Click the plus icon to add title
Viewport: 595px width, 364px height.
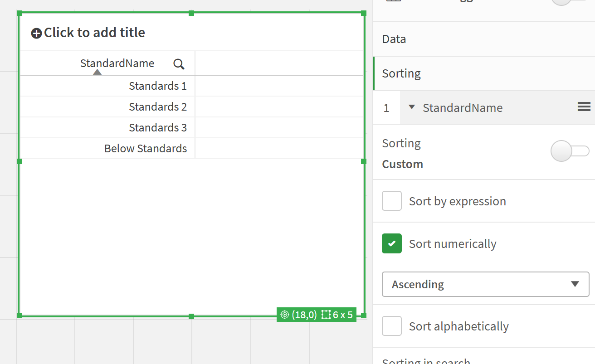36,33
